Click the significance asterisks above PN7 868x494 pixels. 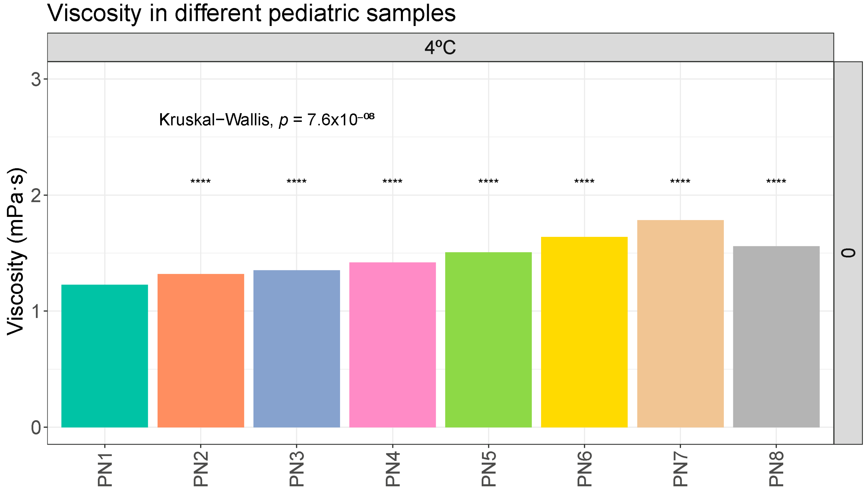680,182
